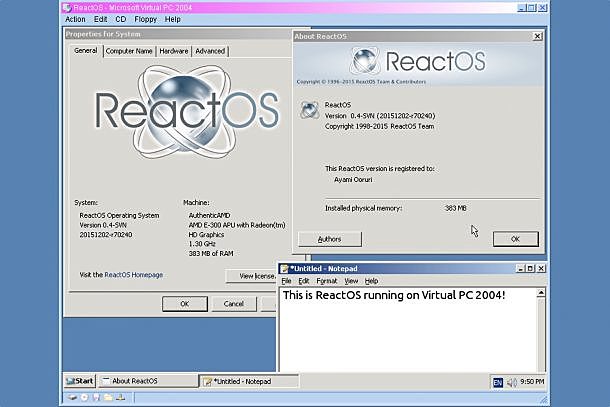This screenshot has width=610, height=407.
Task: Select the General tab in System Properties
Action: [86, 51]
